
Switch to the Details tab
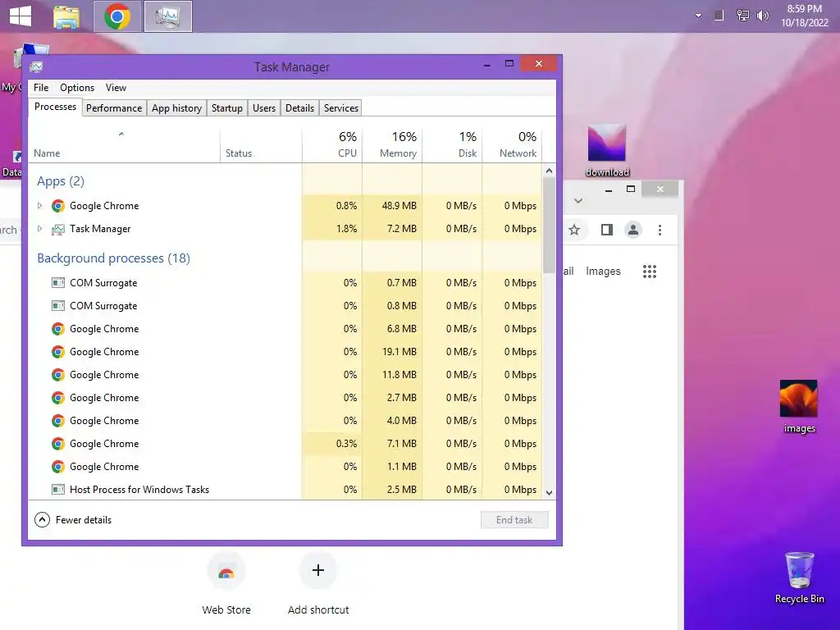tap(299, 108)
